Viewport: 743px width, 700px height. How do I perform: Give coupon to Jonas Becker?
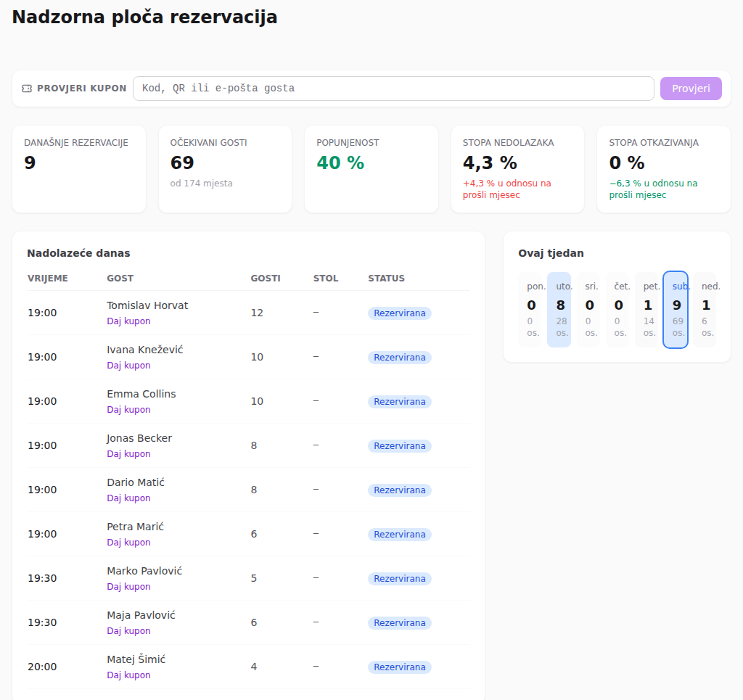128,453
